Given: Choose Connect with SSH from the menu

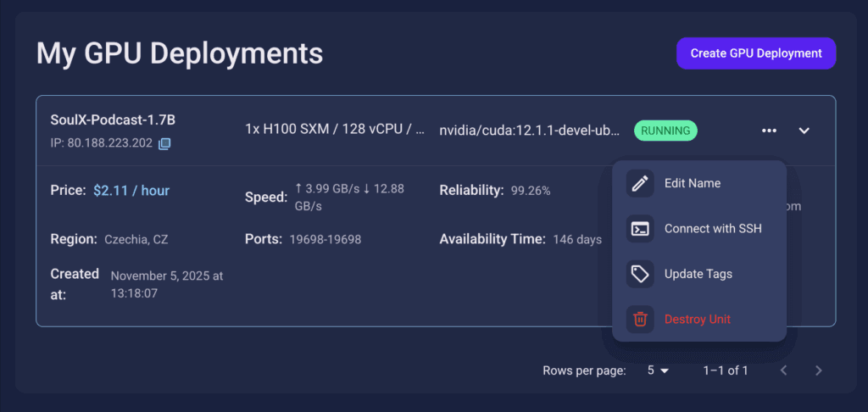Looking at the screenshot, I should coord(713,229).
